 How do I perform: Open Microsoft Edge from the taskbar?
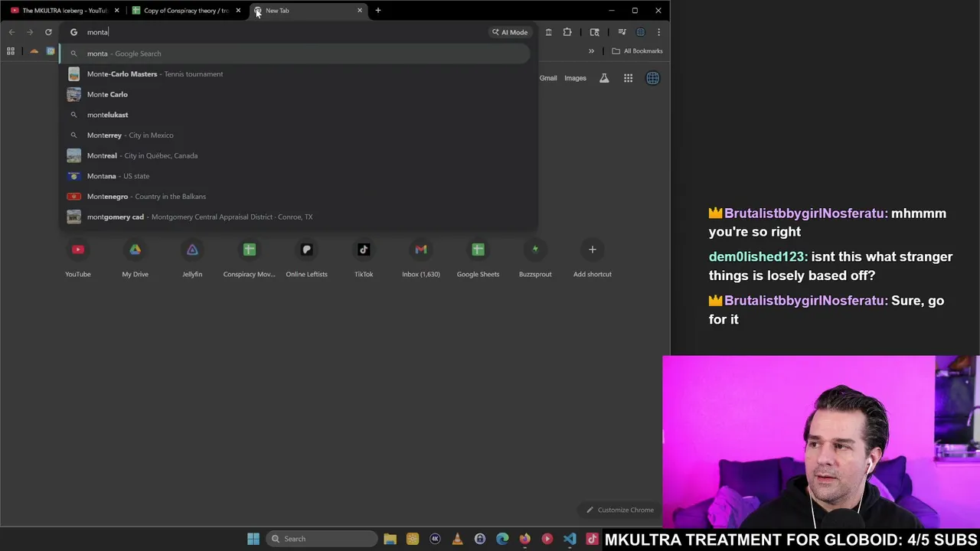coord(502,539)
